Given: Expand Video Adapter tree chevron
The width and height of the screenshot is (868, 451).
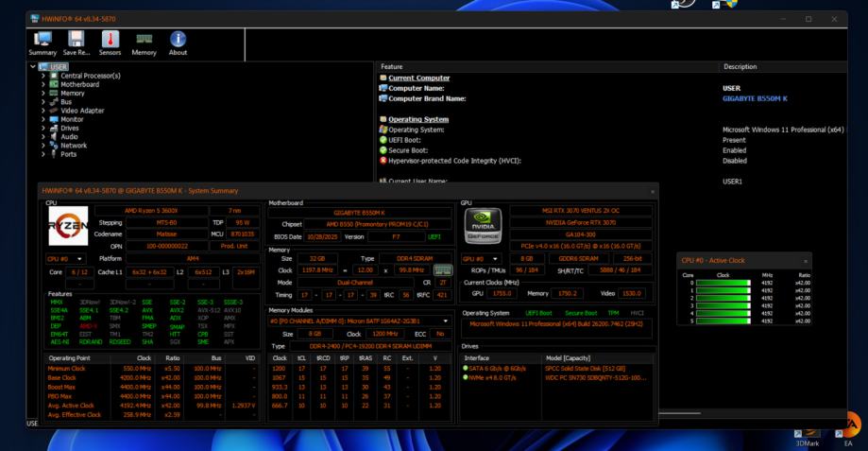Looking at the screenshot, I should 43,111.
